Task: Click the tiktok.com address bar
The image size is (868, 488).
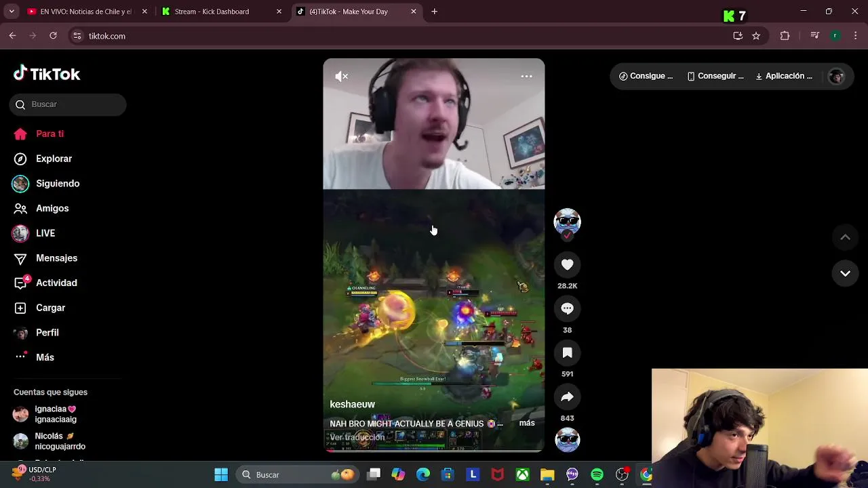Action: pos(407,36)
